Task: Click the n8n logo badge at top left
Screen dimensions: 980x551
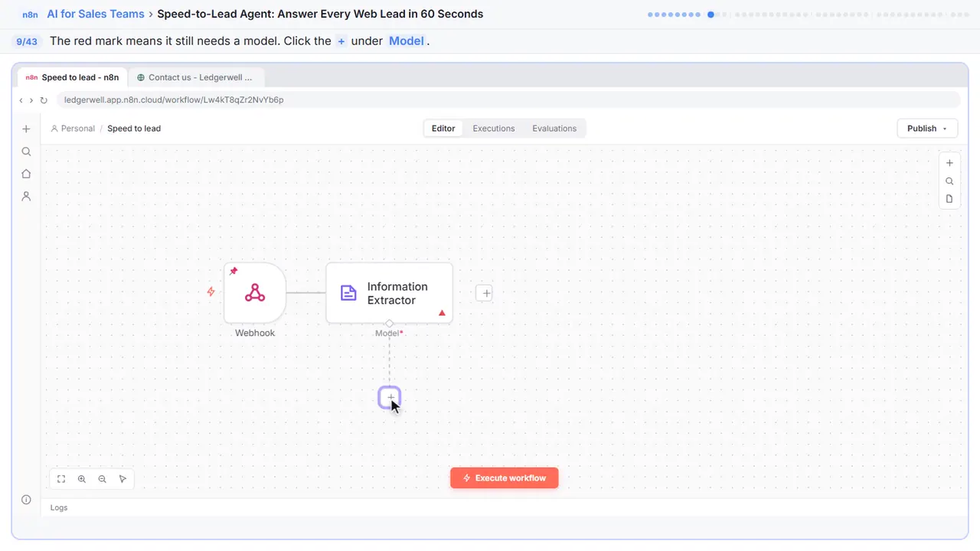Action: pyautogui.click(x=30, y=15)
